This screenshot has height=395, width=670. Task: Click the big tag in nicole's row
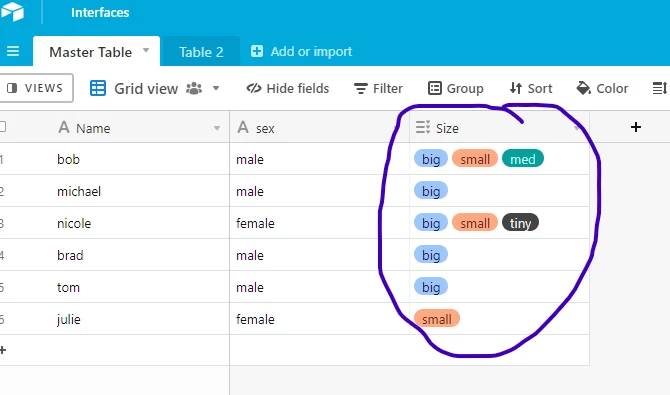tap(431, 223)
